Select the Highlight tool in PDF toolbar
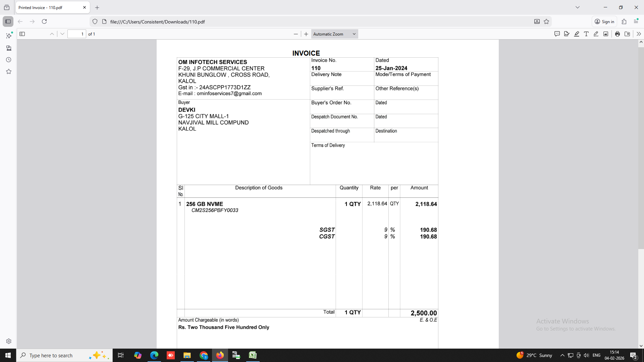This screenshot has height=362, width=644. pyautogui.click(x=577, y=34)
